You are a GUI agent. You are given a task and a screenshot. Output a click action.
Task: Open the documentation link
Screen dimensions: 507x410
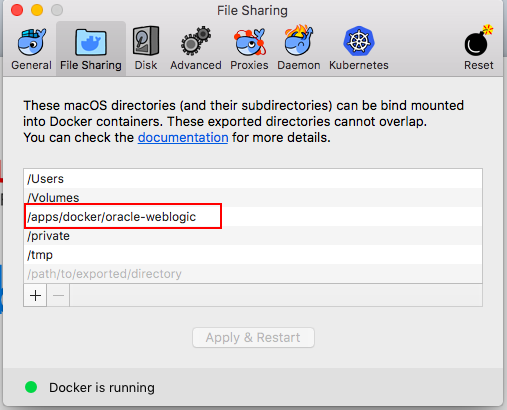coord(183,137)
